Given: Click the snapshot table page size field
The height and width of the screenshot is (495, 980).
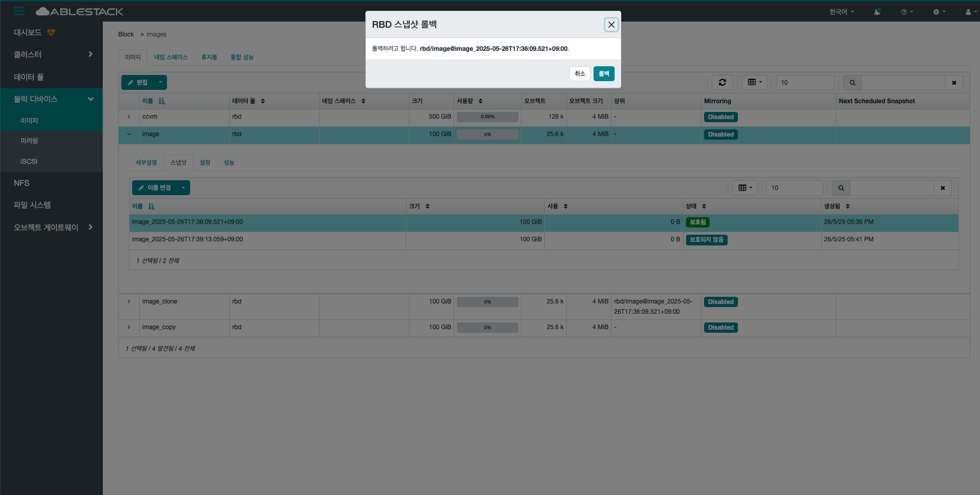Looking at the screenshot, I should click(x=795, y=188).
